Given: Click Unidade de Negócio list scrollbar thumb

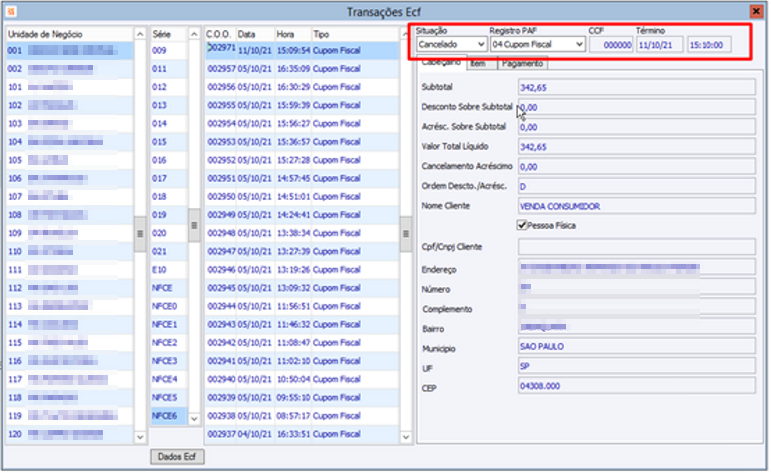Looking at the screenshot, I should tap(140, 234).
